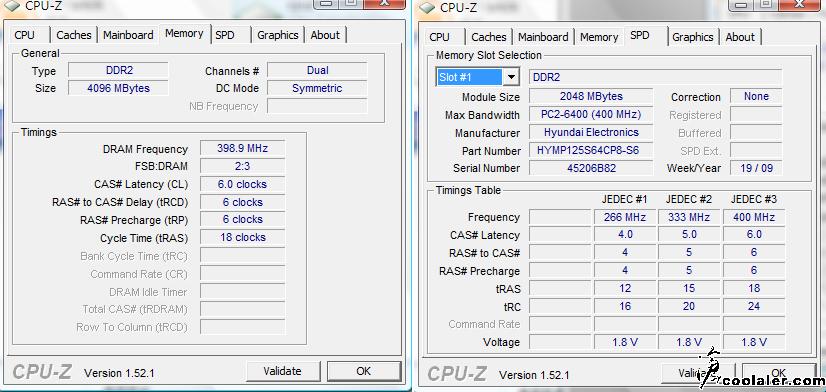
Task: Click the tRAS 18 cell under JEDEC #3
Action: click(754, 288)
